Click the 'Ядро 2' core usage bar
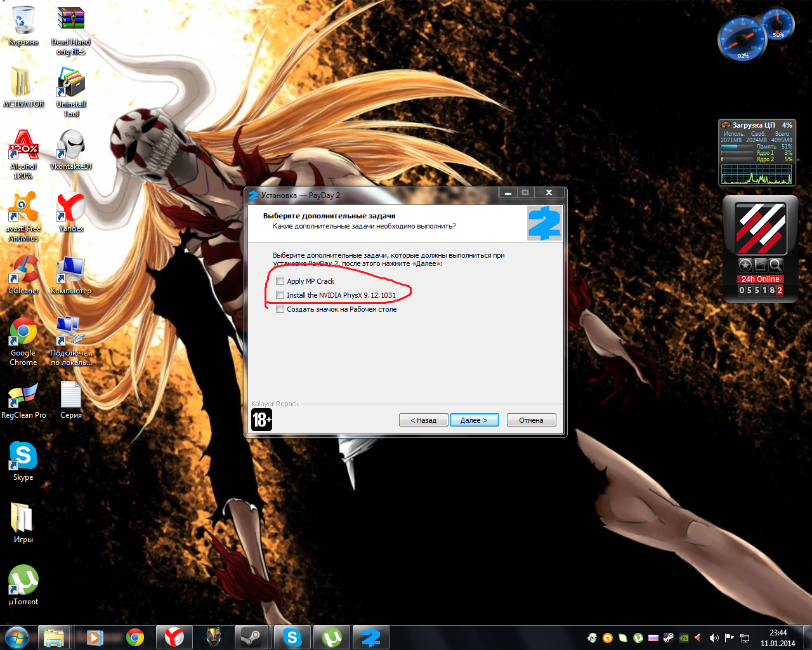This screenshot has height=650, width=812. coord(737,159)
